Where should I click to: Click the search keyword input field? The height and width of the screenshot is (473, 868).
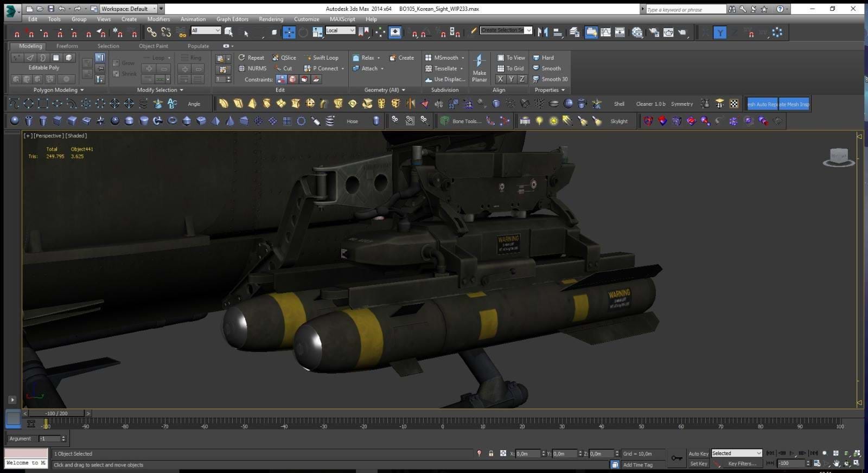point(686,9)
